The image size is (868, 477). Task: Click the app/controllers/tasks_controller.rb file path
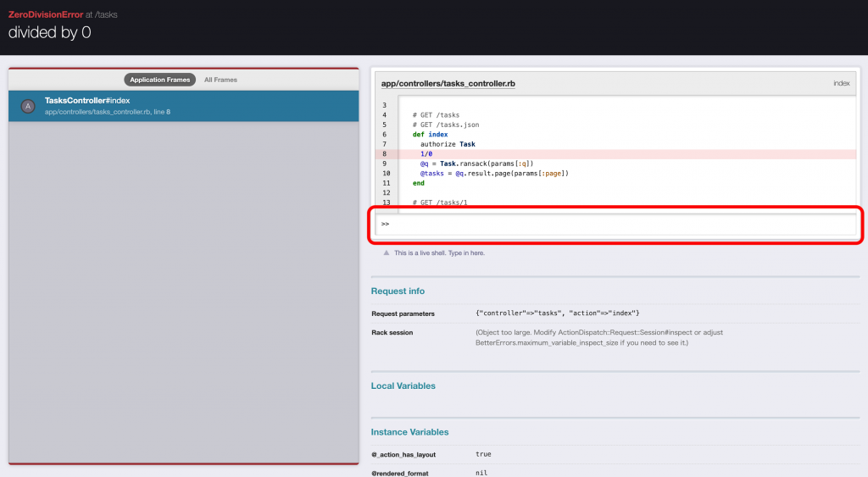[x=448, y=84]
